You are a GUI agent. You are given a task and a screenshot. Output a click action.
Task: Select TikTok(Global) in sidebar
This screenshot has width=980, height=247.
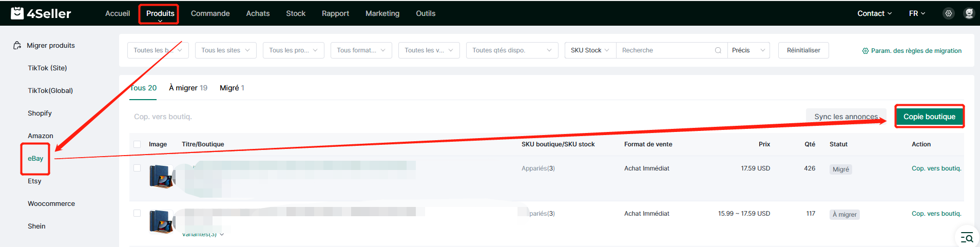click(x=50, y=90)
